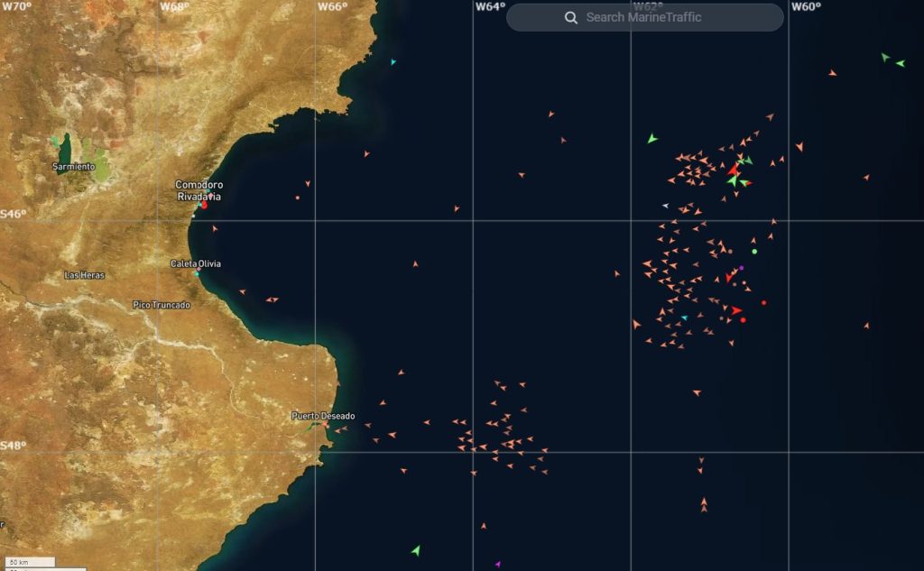Click the Puerto Deseado port label
924x571 pixels.
[323, 416]
